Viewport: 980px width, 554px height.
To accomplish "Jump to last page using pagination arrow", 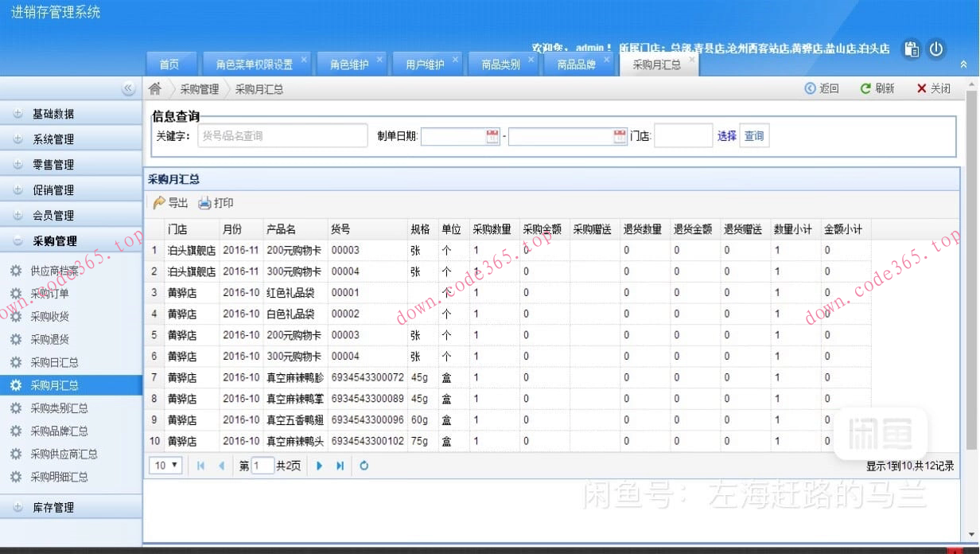I will 340,465.
